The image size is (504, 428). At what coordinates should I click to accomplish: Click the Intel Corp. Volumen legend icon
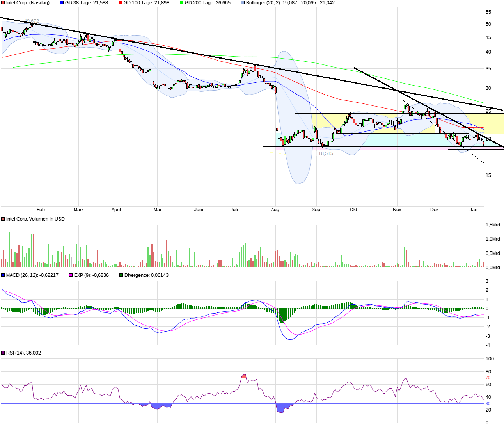click(x=3, y=219)
